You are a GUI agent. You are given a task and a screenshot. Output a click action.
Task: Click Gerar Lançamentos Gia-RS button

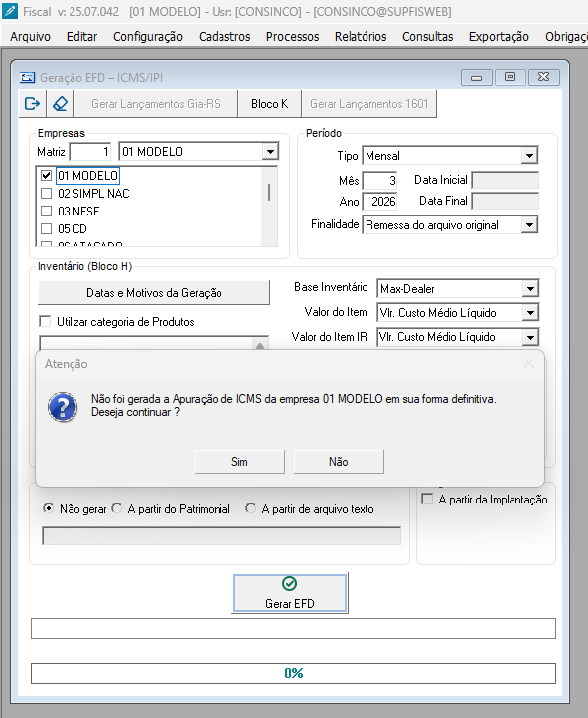[156, 104]
